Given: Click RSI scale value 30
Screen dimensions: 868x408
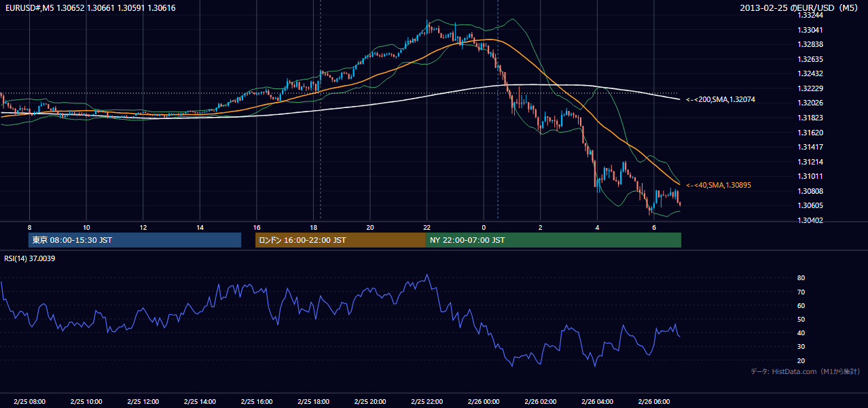Looking at the screenshot, I should pyautogui.click(x=801, y=347).
